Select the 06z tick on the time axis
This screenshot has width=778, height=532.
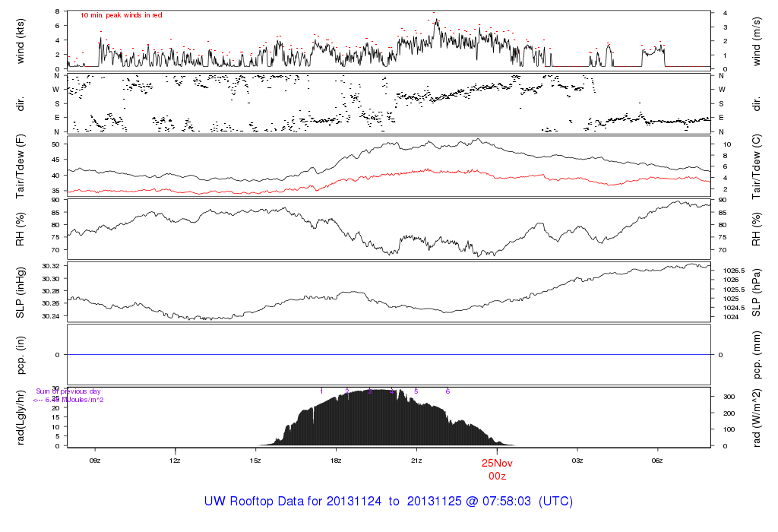[x=658, y=460]
